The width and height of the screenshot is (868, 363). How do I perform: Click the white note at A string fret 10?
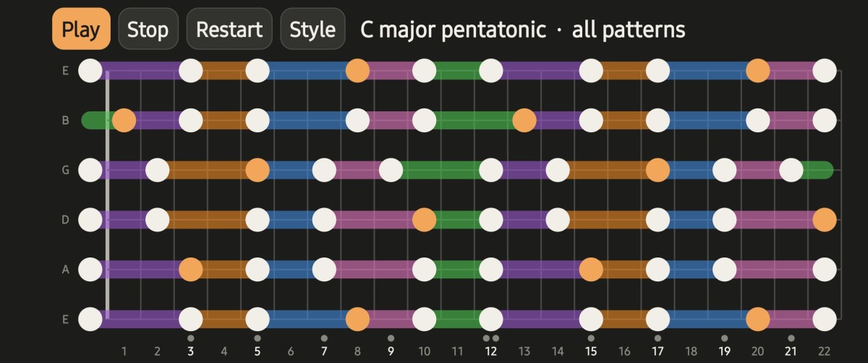pos(424,269)
